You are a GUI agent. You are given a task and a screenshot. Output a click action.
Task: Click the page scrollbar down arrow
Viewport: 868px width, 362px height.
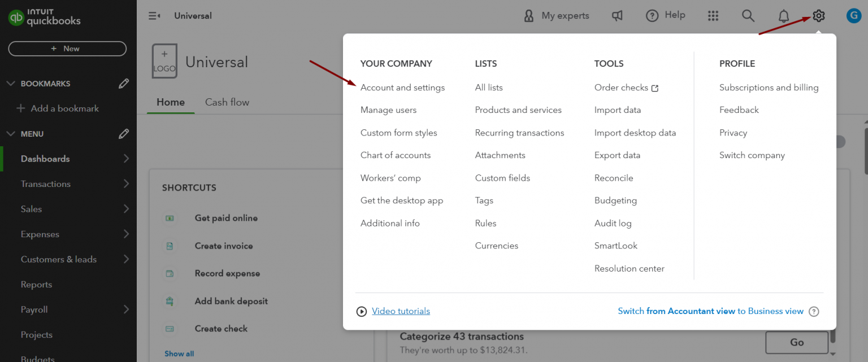tap(832, 354)
